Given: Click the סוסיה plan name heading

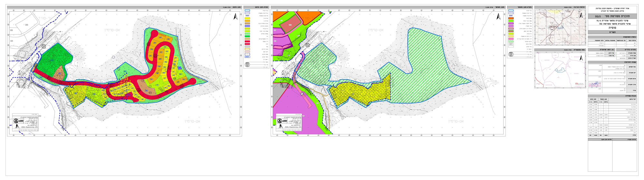Looking at the screenshot, I should pos(612,28).
